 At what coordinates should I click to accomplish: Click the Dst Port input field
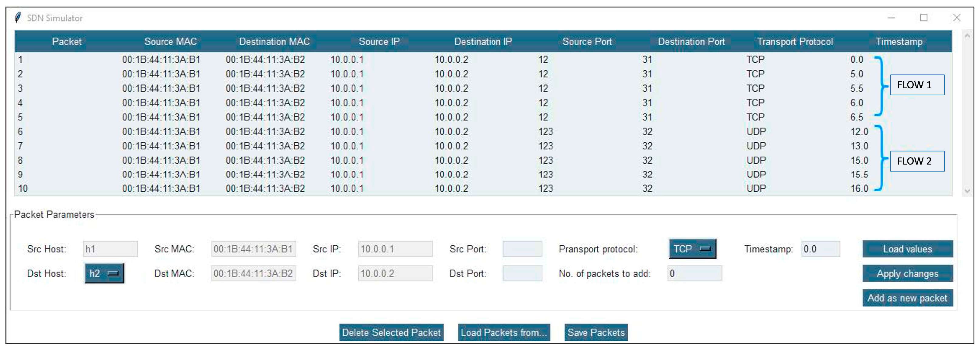pos(522,273)
